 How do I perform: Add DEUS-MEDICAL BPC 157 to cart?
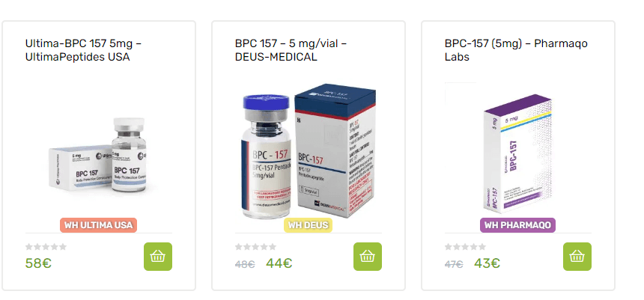point(367,257)
